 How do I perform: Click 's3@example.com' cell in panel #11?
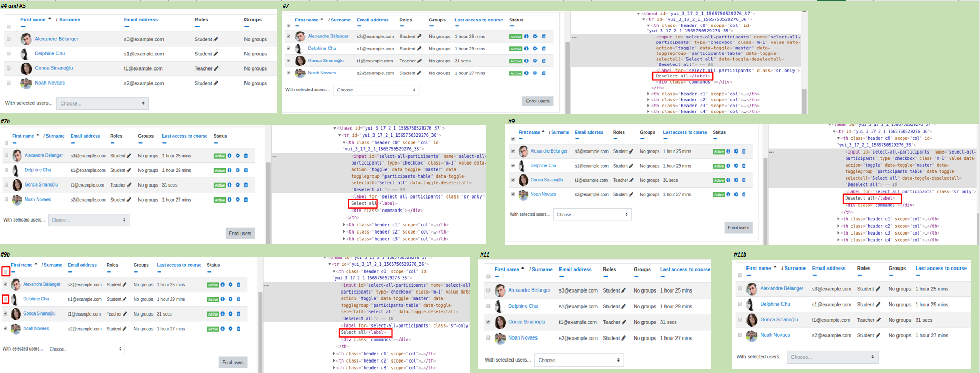tap(578, 290)
